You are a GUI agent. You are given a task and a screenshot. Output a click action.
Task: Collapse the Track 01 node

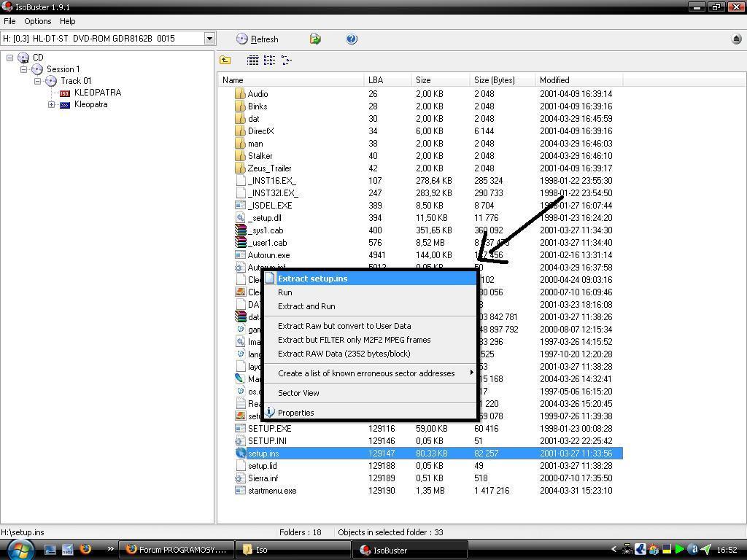tap(37, 81)
